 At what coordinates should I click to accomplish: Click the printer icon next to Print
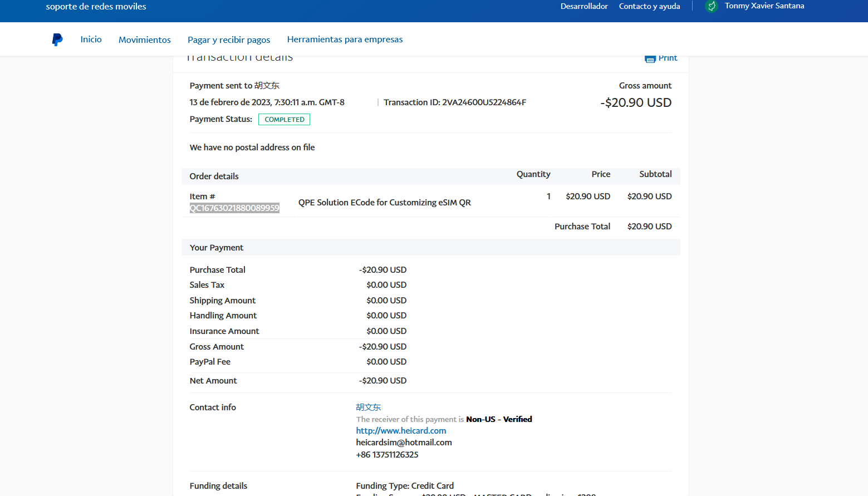650,58
